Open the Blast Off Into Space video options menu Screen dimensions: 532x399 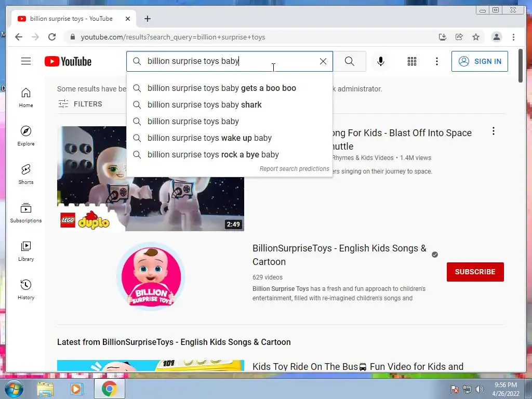494,131
